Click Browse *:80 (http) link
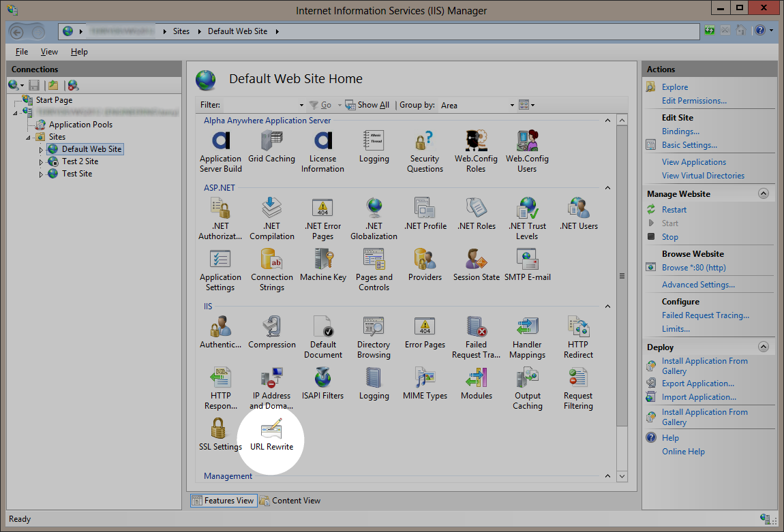This screenshot has height=532, width=784. [x=693, y=268]
